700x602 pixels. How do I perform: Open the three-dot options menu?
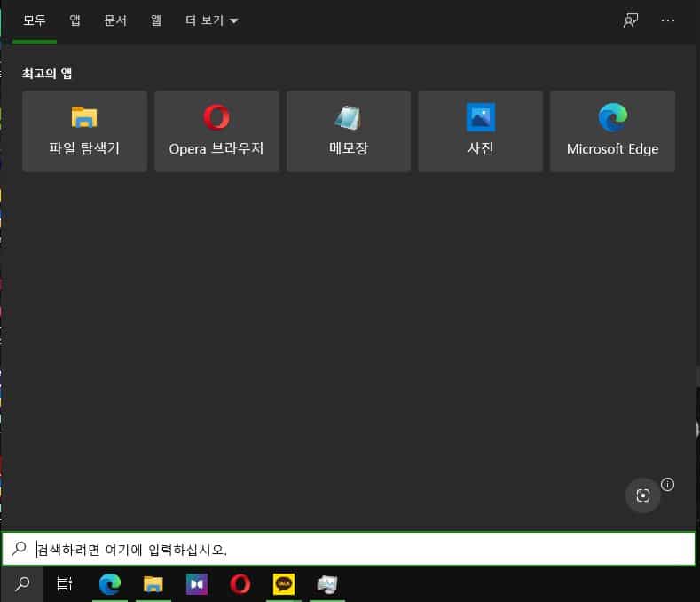668,20
